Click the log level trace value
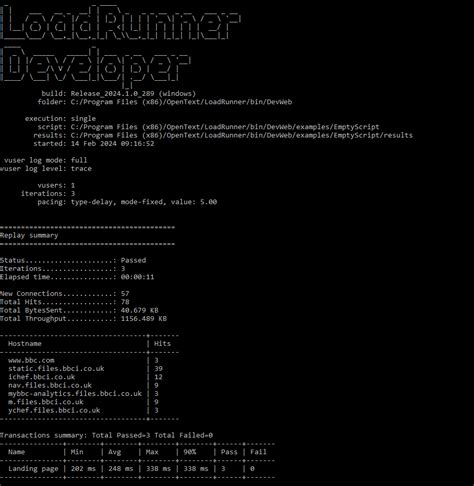Viewport: 474px width, 486px height. (81, 169)
